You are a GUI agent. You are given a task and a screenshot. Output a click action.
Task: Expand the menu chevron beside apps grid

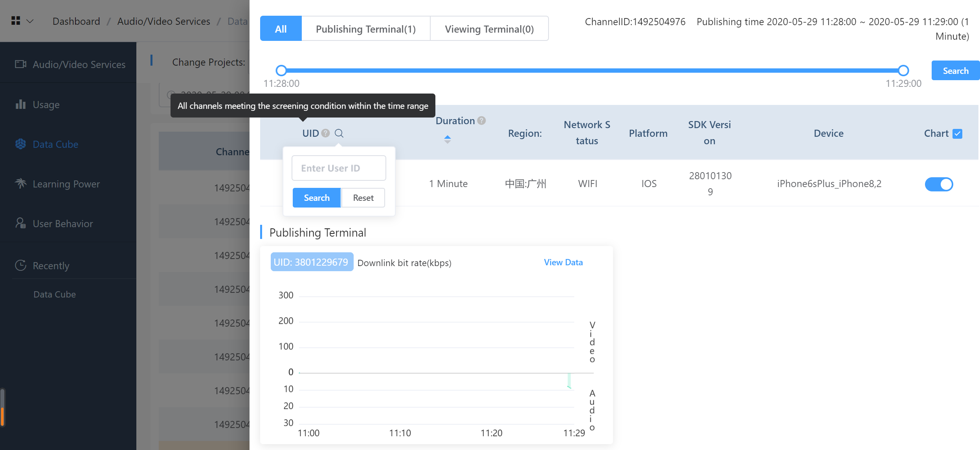click(30, 21)
